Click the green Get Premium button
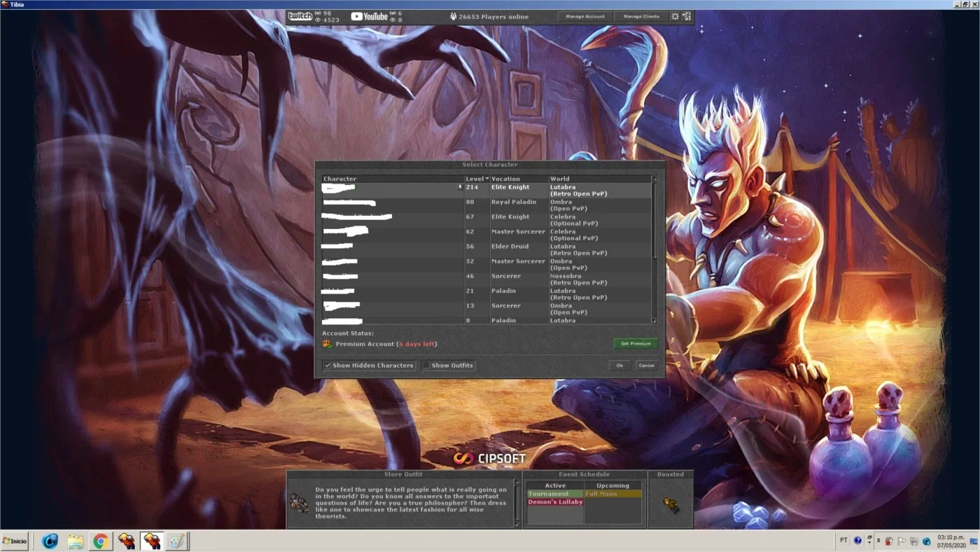980x552 pixels. tap(636, 343)
